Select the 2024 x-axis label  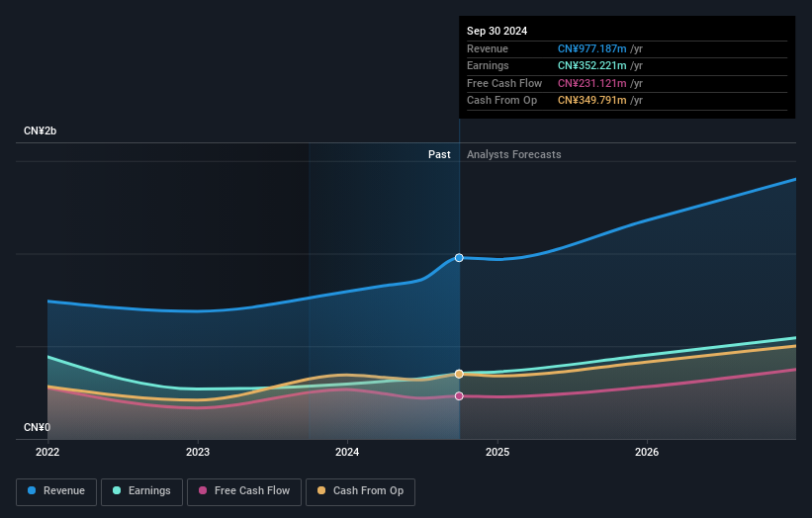pyautogui.click(x=347, y=452)
